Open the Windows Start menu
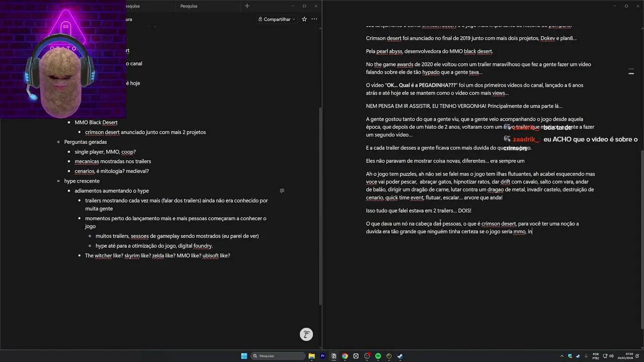Viewport: 644px width, 362px height. click(244, 356)
